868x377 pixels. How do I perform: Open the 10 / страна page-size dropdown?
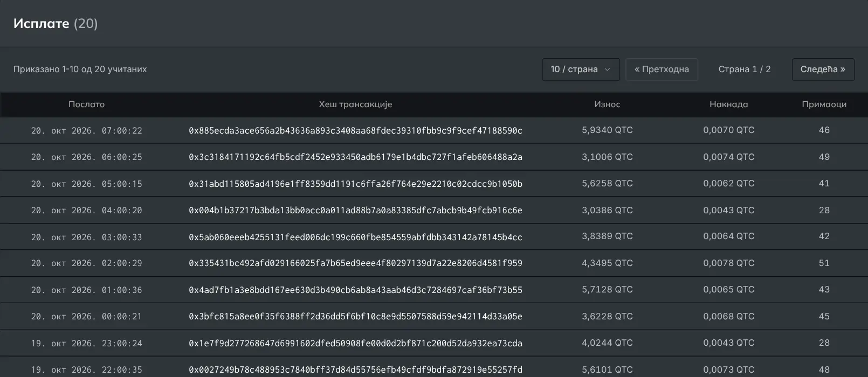tap(581, 69)
